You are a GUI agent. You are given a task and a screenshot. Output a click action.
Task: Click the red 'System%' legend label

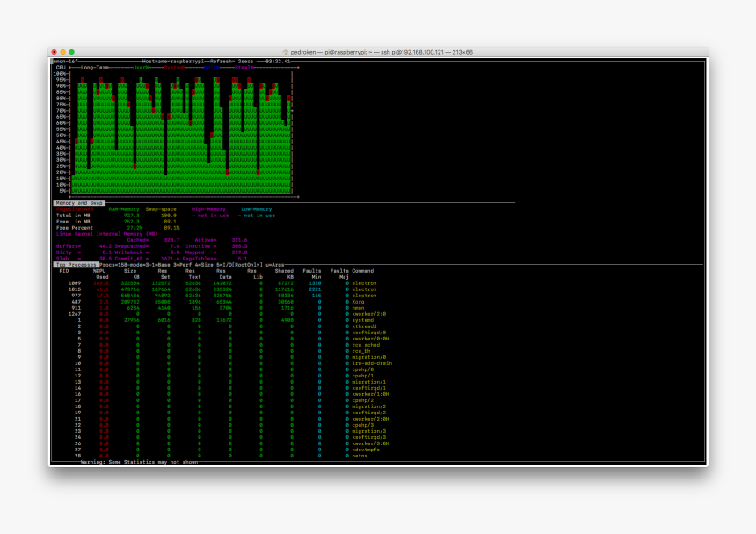pyautogui.click(x=175, y=68)
